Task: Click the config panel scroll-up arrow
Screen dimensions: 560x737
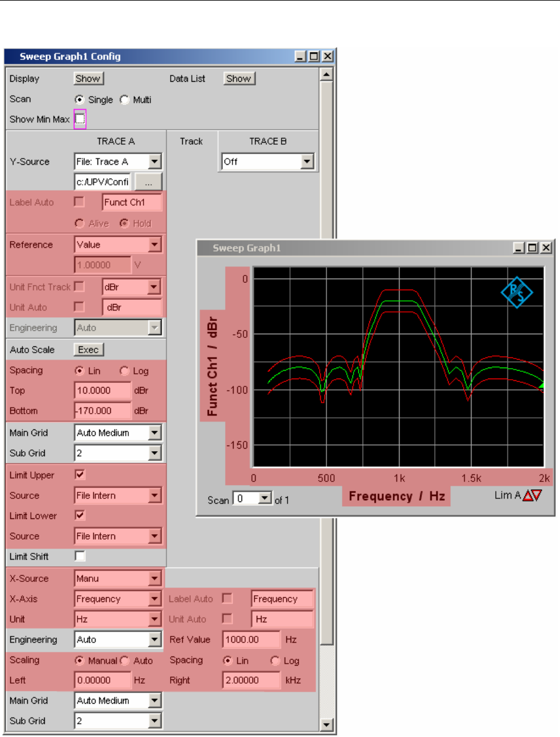Action: point(326,75)
